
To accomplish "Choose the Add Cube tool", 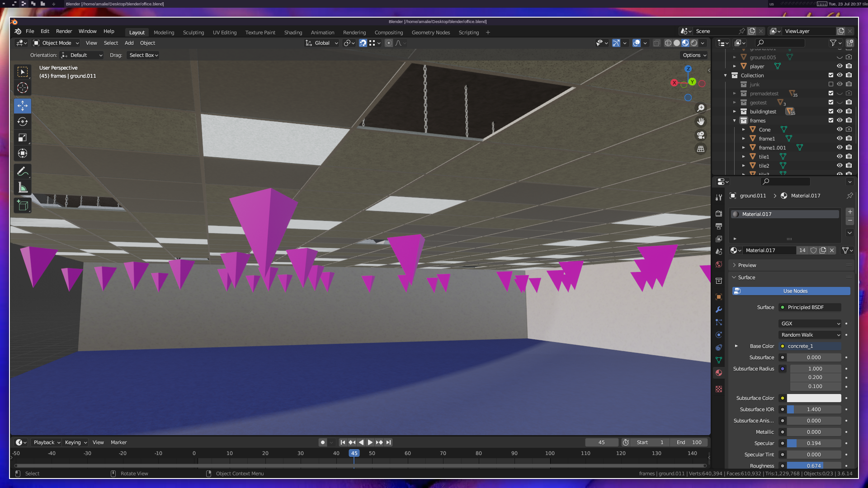I will tap(23, 206).
